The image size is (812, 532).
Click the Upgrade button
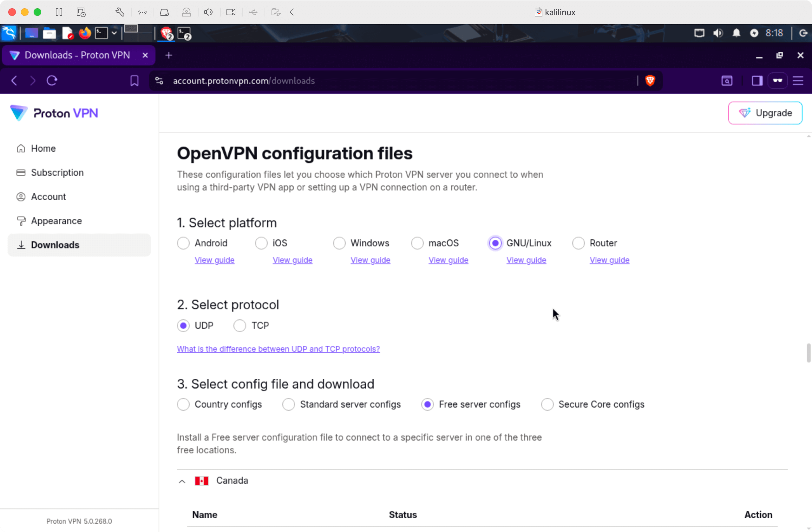coord(765,113)
